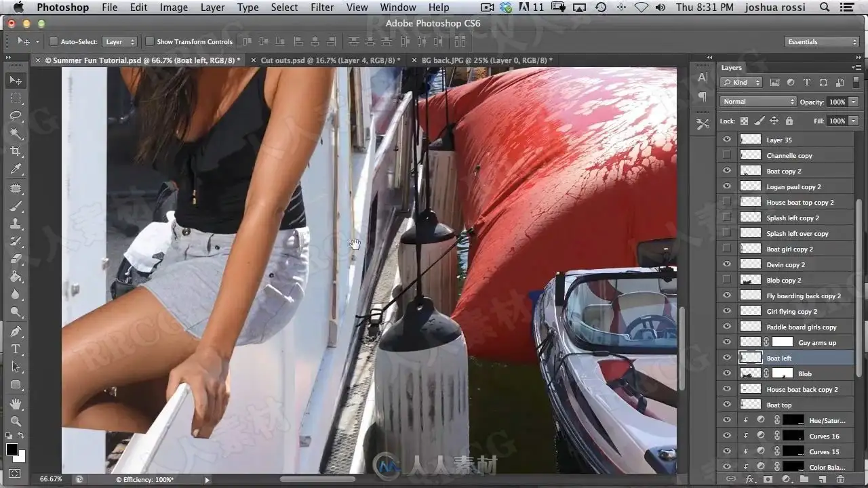Hide the Layer 35 layer
The image size is (868, 488).
click(x=727, y=140)
